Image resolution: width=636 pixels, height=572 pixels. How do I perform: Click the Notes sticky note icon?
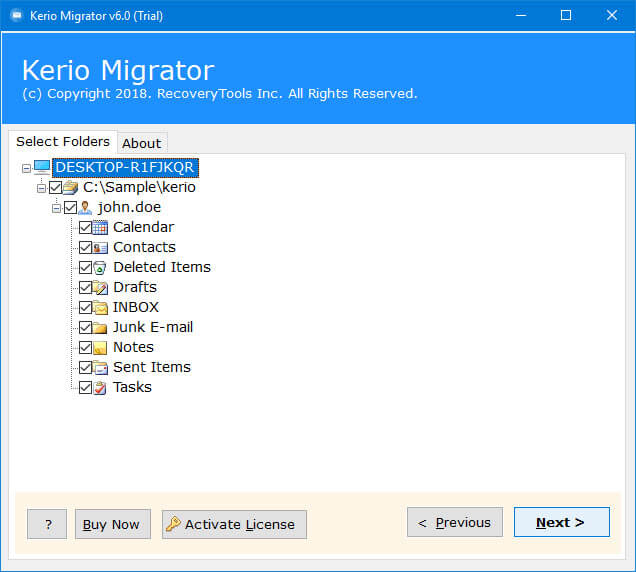click(100, 348)
